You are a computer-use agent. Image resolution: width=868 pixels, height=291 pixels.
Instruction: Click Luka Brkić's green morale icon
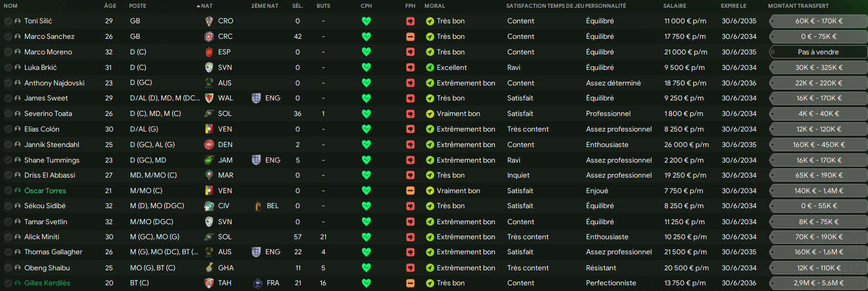[x=430, y=67]
